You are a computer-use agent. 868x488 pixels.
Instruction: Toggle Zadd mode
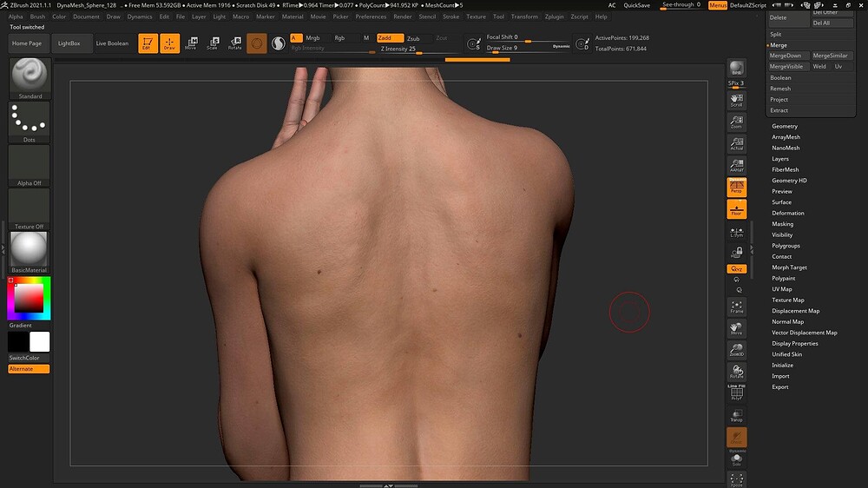(391, 37)
